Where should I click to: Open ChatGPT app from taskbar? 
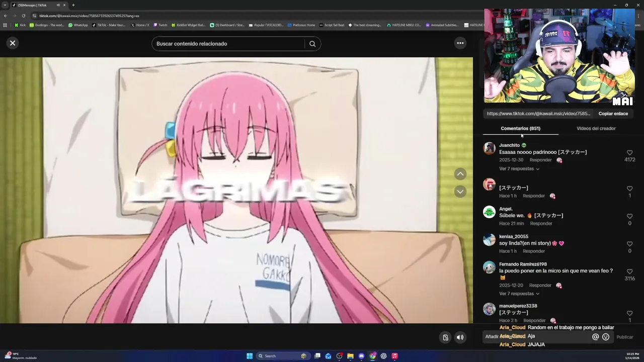[x=383, y=356]
